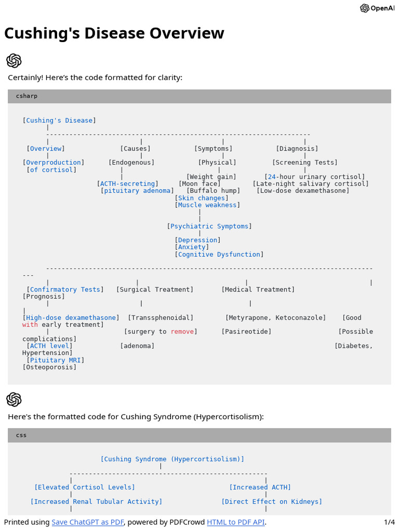This screenshot has height=532, width=399.
Task: Click the [Cognitive Dysfunction] node text
Action: (x=219, y=255)
